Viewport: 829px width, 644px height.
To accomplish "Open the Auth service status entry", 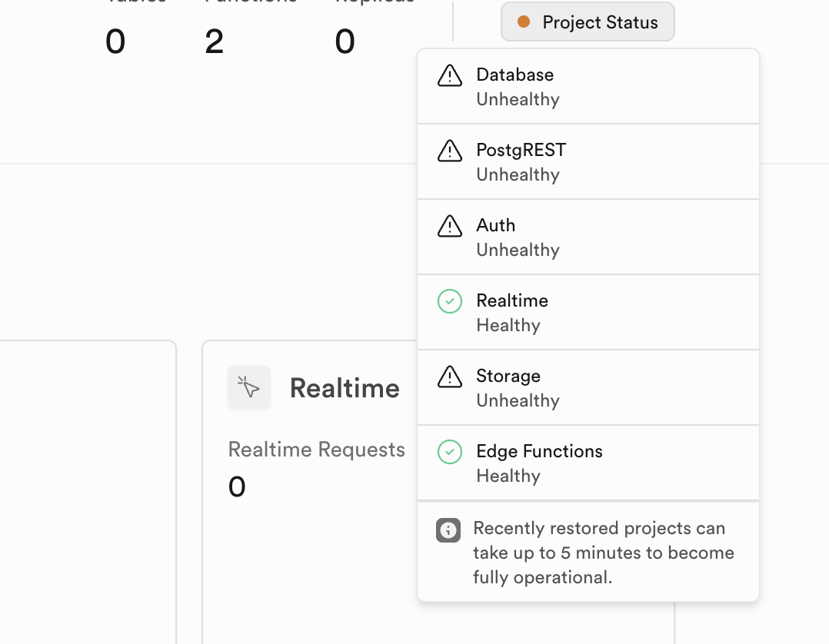I will tap(588, 237).
